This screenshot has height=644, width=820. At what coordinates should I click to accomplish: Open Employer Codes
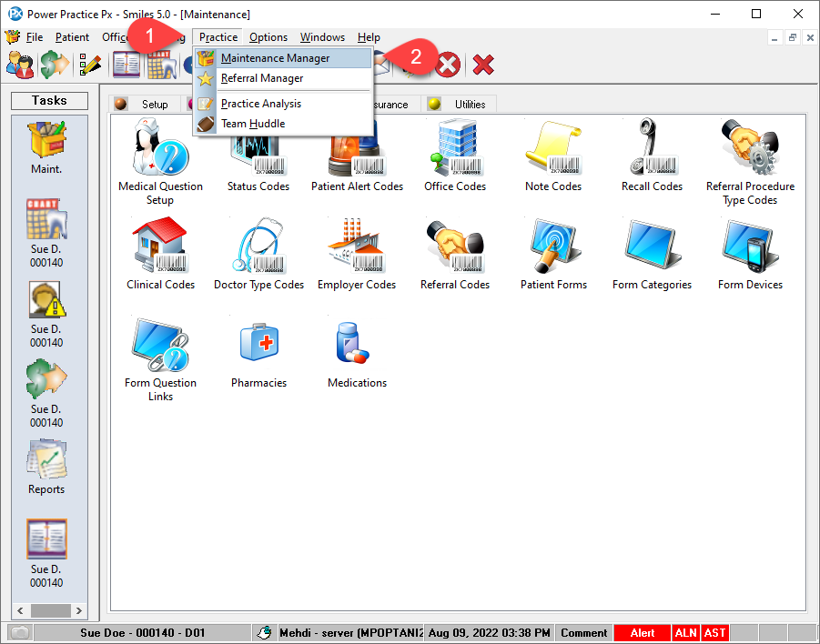pos(357,254)
